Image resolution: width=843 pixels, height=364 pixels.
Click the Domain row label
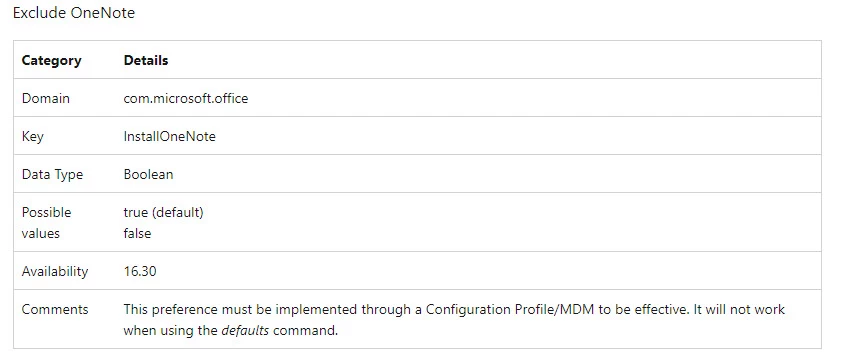[46, 98]
